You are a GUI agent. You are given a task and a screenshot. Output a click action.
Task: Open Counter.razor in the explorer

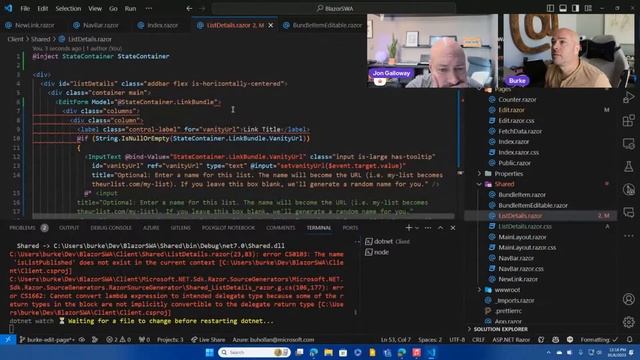(x=517, y=100)
